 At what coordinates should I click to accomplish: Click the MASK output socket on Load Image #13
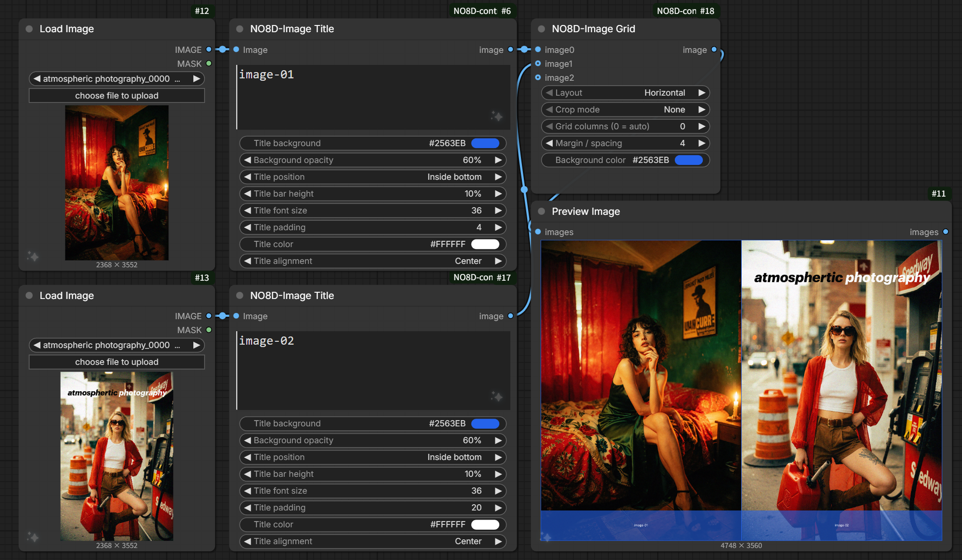[209, 330]
